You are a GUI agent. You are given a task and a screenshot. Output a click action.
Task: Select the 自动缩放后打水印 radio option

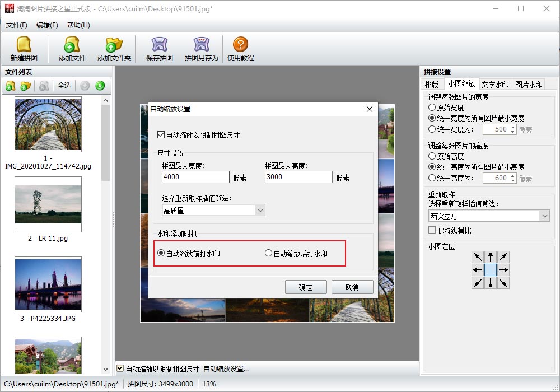[269, 254]
